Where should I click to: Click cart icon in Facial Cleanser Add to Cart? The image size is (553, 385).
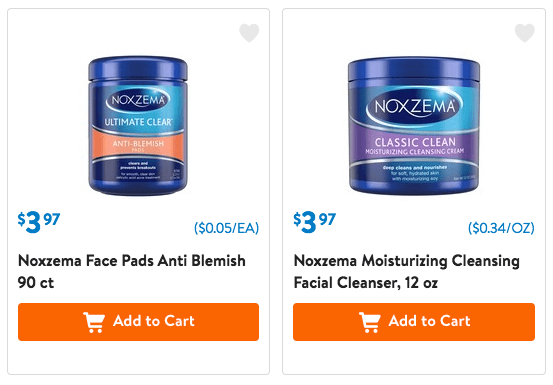point(370,322)
